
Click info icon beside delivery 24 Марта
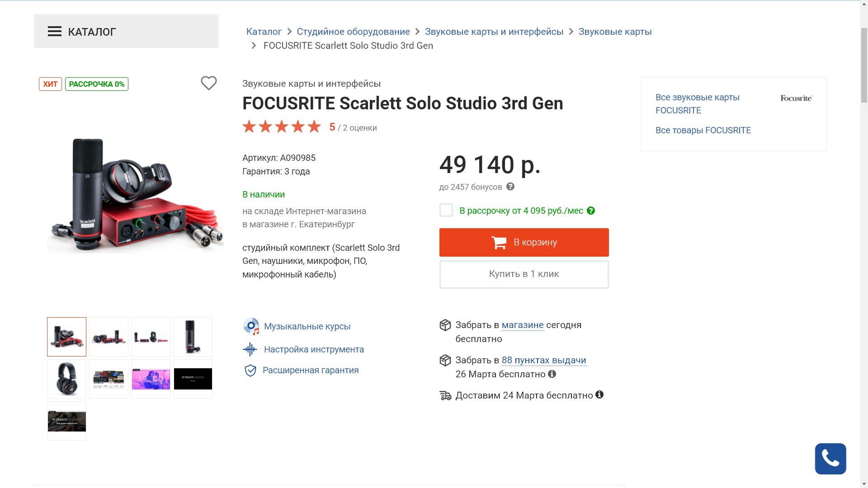point(599,394)
